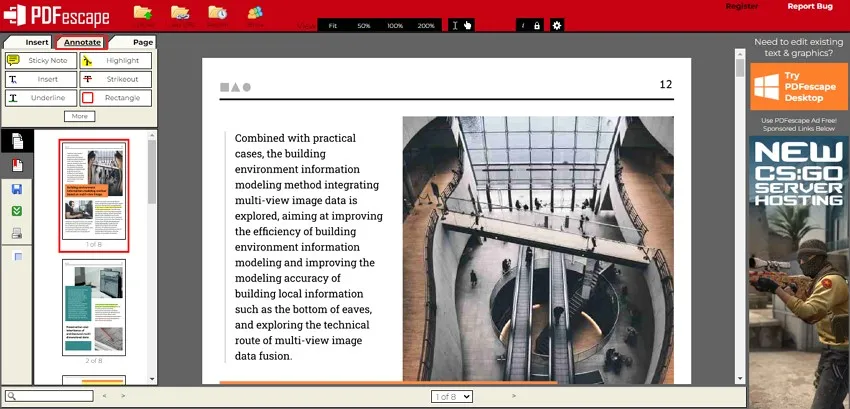Set view zoom to 100%
The width and height of the screenshot is (850, 409).
tap(395, 26)
